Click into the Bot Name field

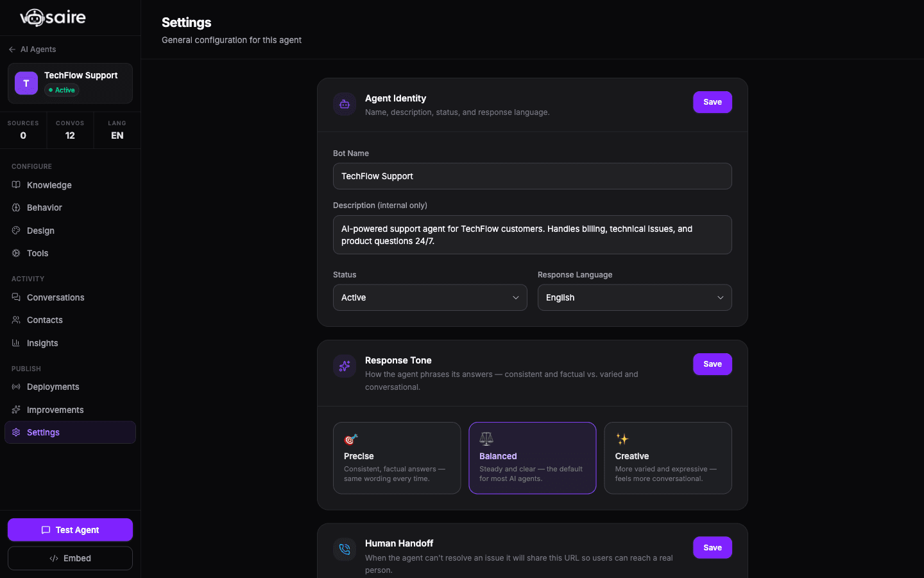click(533, 176)
